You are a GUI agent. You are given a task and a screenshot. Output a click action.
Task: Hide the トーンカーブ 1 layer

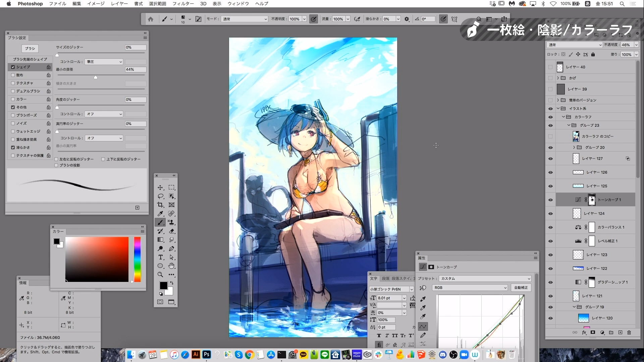click(550, 200)
